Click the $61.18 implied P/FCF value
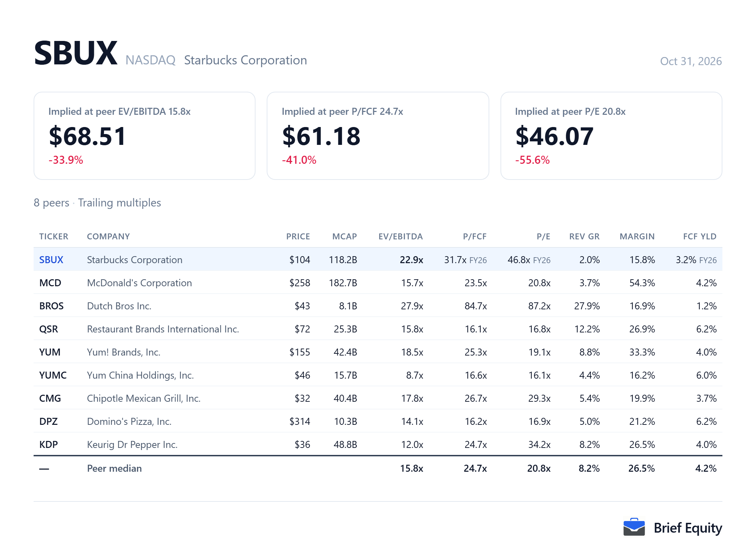756x555 pixels. coord(321,136)
